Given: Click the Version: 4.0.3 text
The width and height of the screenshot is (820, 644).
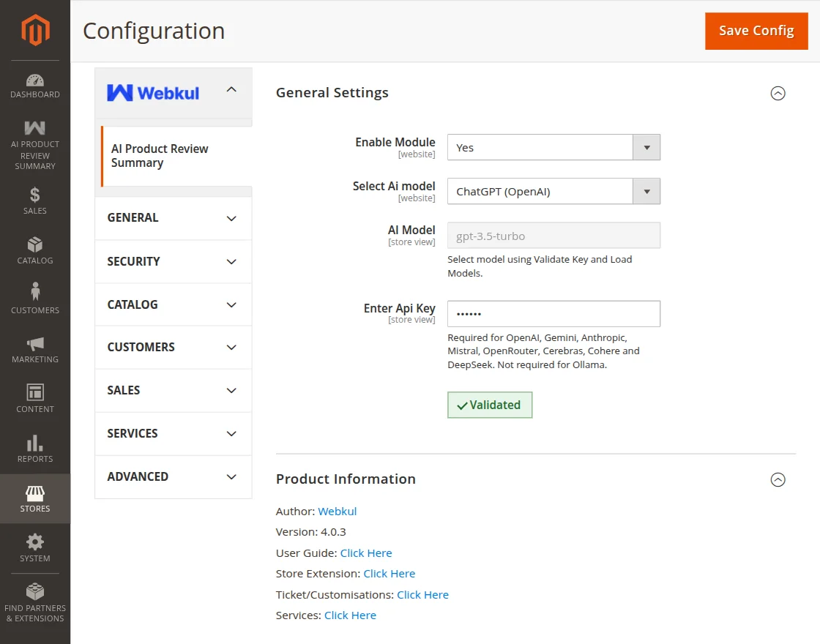Looking at the screenshot, I should (x=310, y=532).
